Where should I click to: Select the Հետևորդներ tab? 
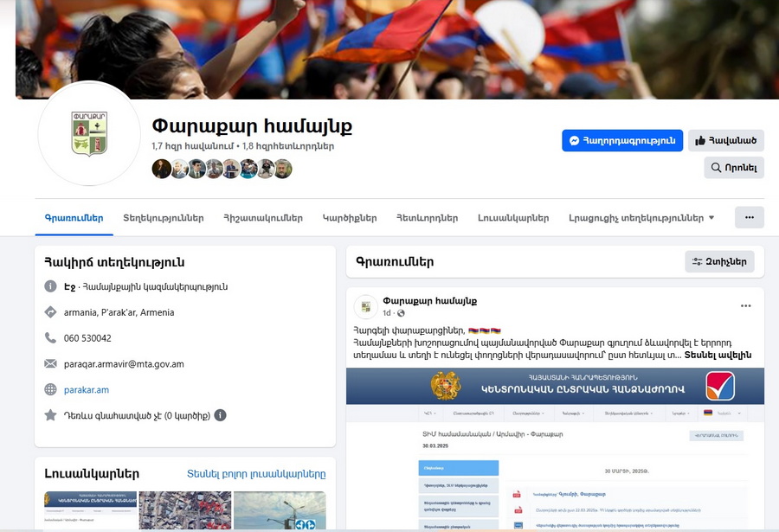(x=428, y=218)
